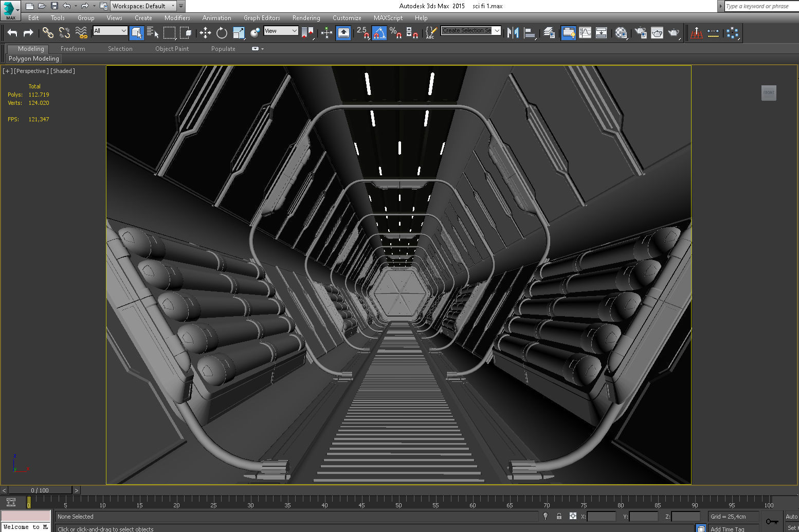Click the Select and Link tool

coord(48,33)
